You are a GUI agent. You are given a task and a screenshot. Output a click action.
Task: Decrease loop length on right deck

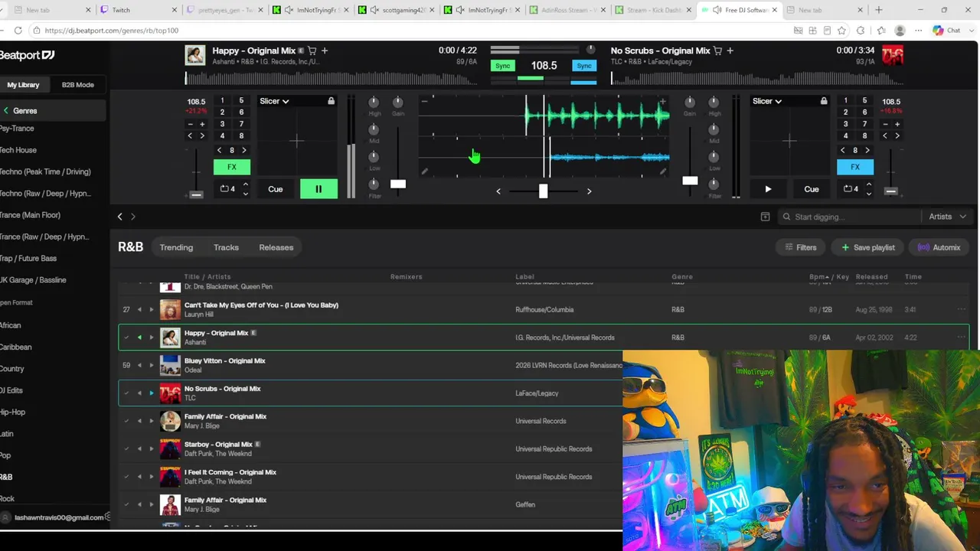click(868, 194)
